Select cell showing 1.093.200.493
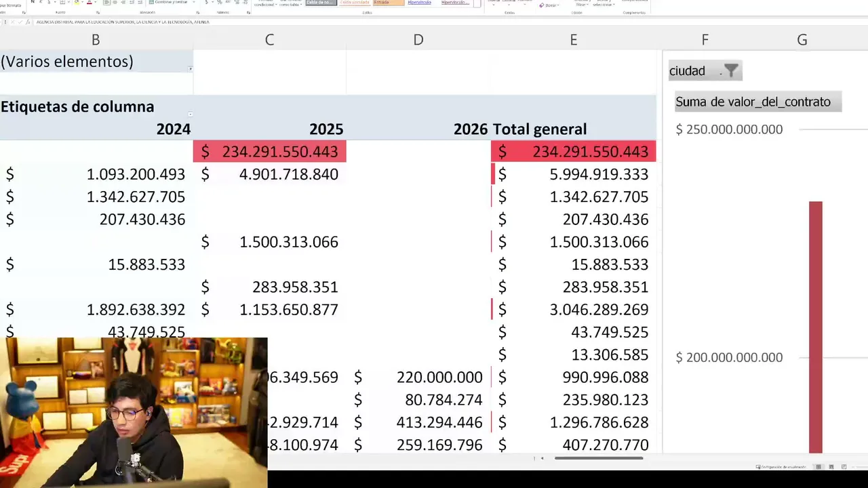Viewport: 868px width, 488px height. pos(96,174)
